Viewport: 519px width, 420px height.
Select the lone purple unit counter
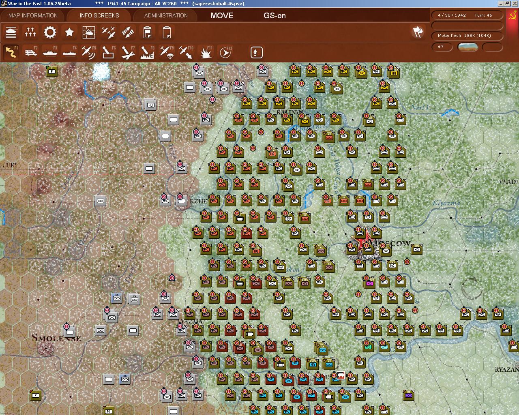click(x=409, y=395)
